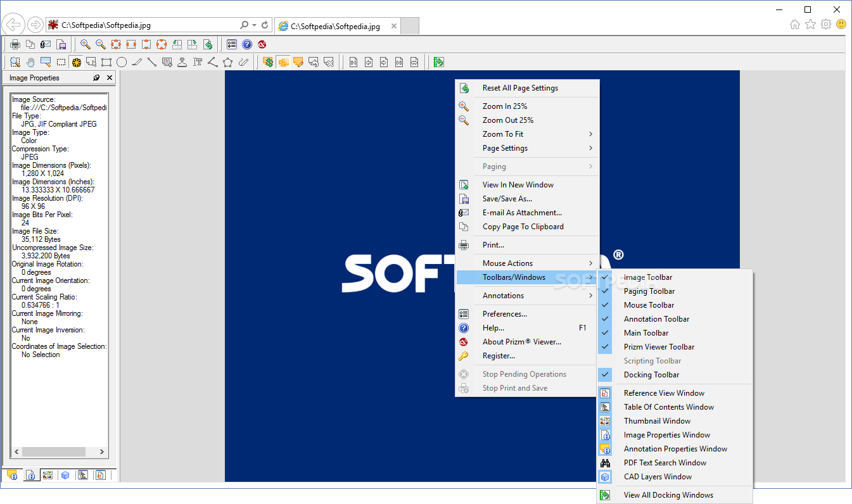This screenshot has width=852, height=504.
Task: Click the browser Back arrow button
Action: click(13, 25)
